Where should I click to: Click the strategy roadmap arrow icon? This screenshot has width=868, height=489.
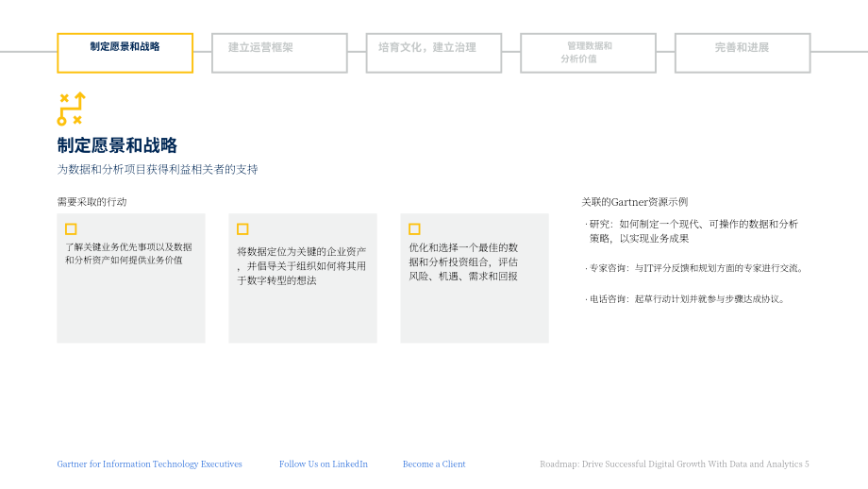72,109
